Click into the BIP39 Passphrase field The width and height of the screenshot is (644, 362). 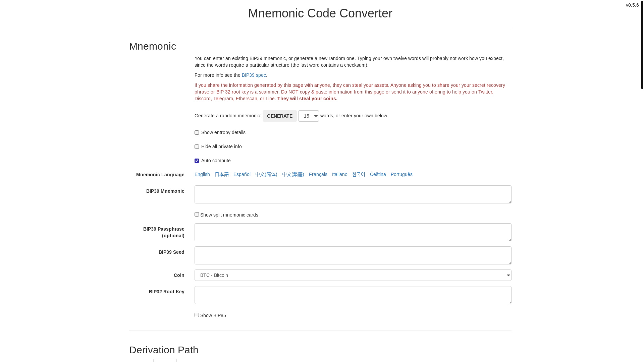click(x=353, y=232)
